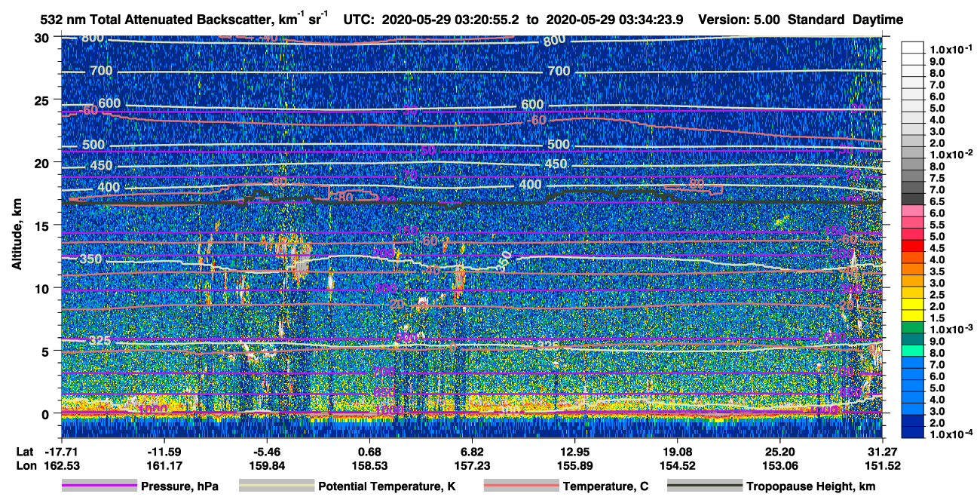Click the '532 nm Total Attenuated Backscatter' title
The image size is (980, 503).
click(x=155, y=20)
